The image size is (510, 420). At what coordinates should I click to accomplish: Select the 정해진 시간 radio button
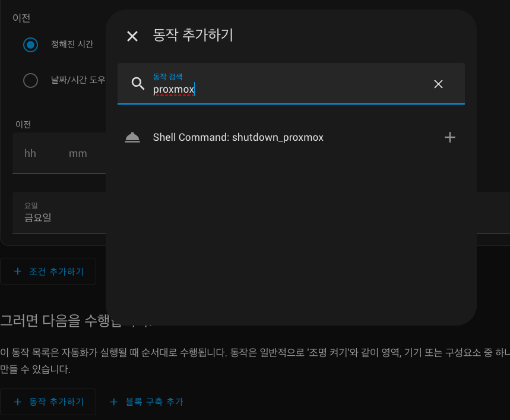pyautogui.click(x=30, y=45)
